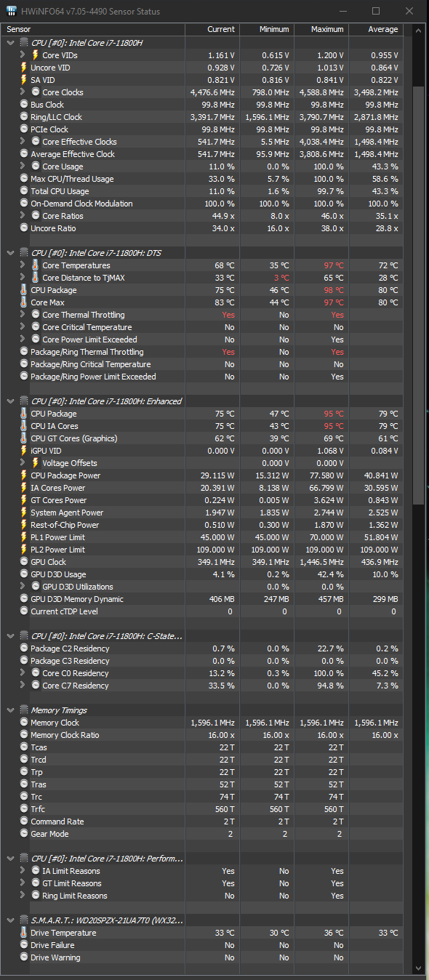Click the PCIe Clock sensor icon
Viewport: 429px width, 980px height.
24,129
